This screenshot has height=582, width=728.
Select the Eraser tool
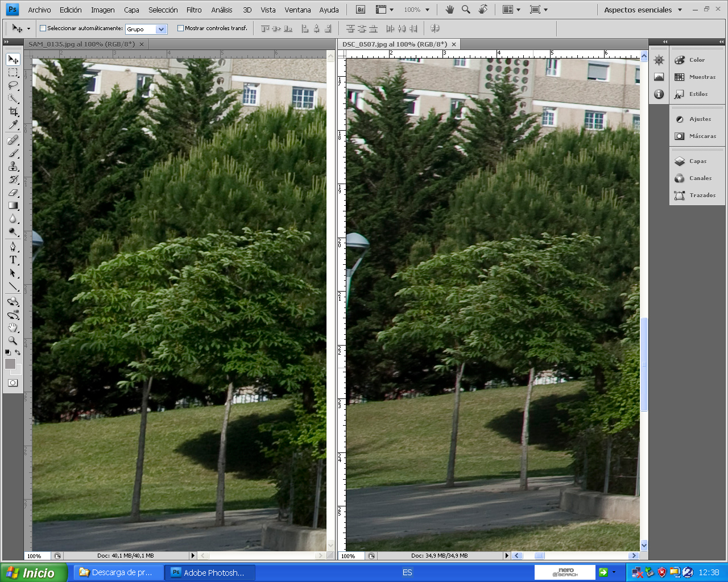pyautogui.click(x=13, y=193)
